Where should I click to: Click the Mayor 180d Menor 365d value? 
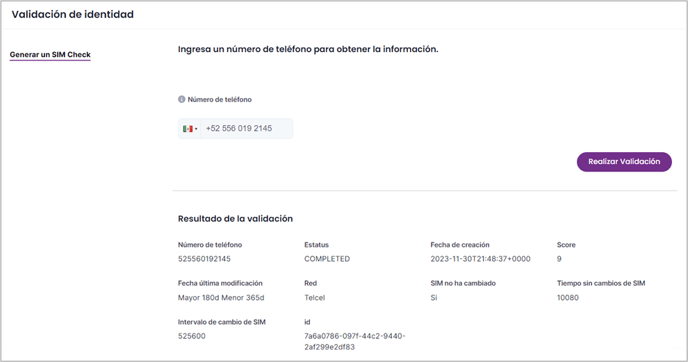pyautogui.click(x=221, y=297)
